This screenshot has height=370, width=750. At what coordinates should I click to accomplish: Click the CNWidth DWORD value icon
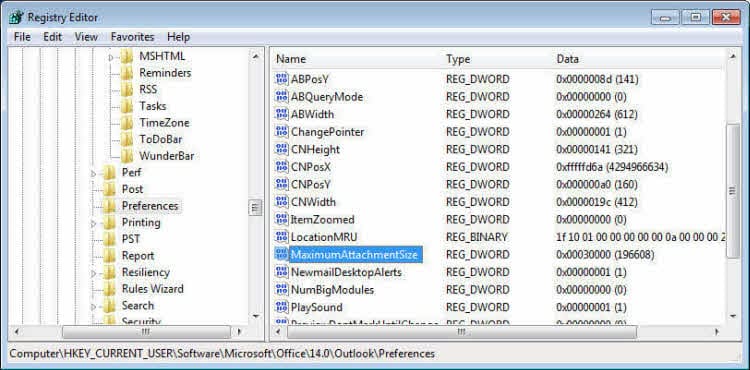pyautogui.click(x=282, y=202)
